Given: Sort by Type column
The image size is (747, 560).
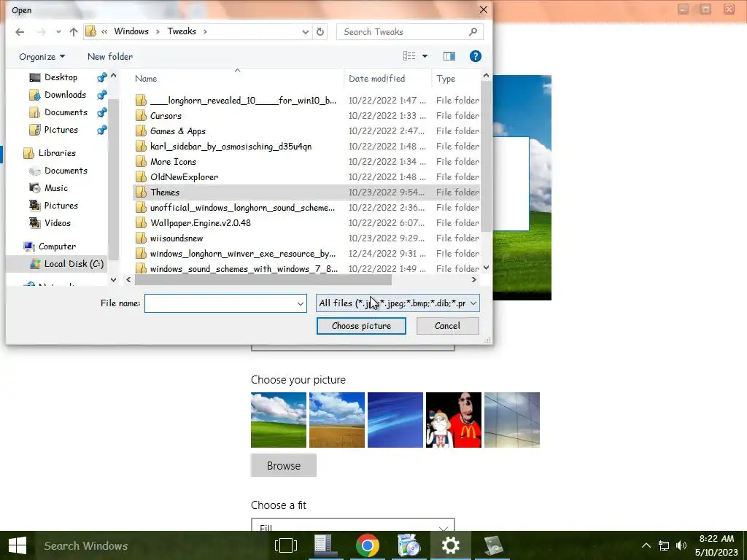Looking at the screenshot, I should click(446, 79).
